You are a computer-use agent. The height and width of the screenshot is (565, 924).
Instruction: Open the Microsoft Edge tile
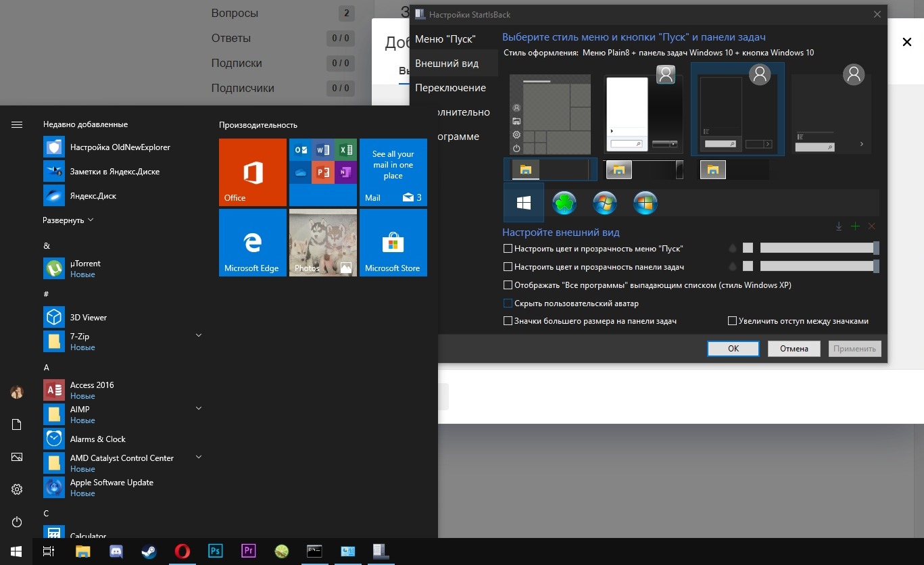pyautogui.click(x=253, y=243)
